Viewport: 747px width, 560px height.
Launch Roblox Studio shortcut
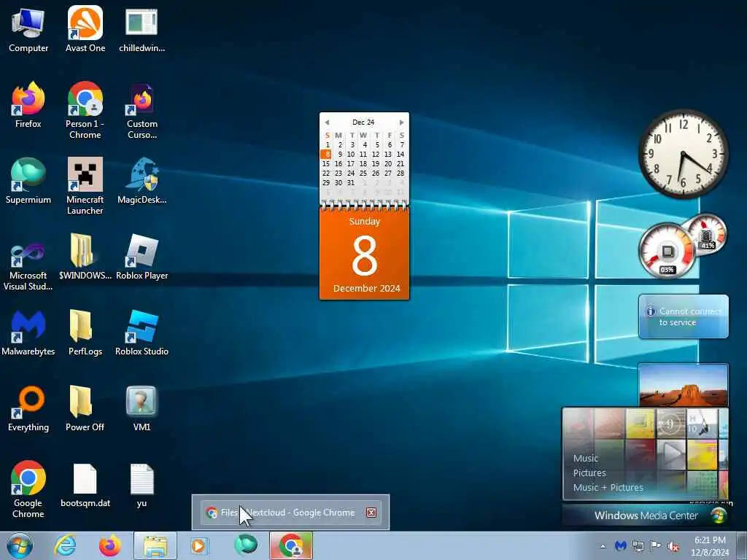click(142, 332)
